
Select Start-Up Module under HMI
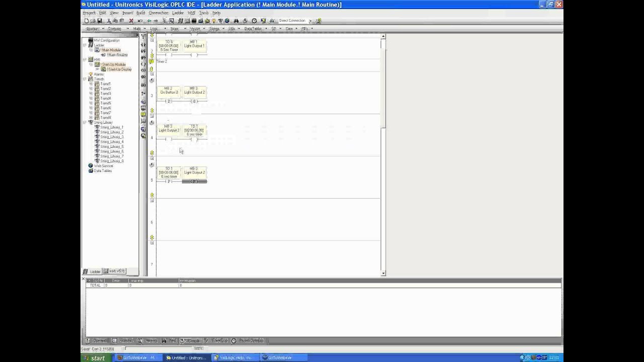click(113, 64)
